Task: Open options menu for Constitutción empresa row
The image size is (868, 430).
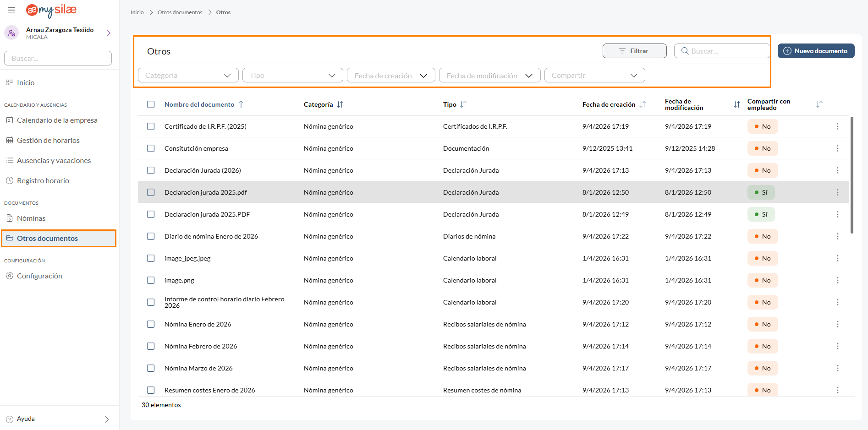Action: (837, 148)
